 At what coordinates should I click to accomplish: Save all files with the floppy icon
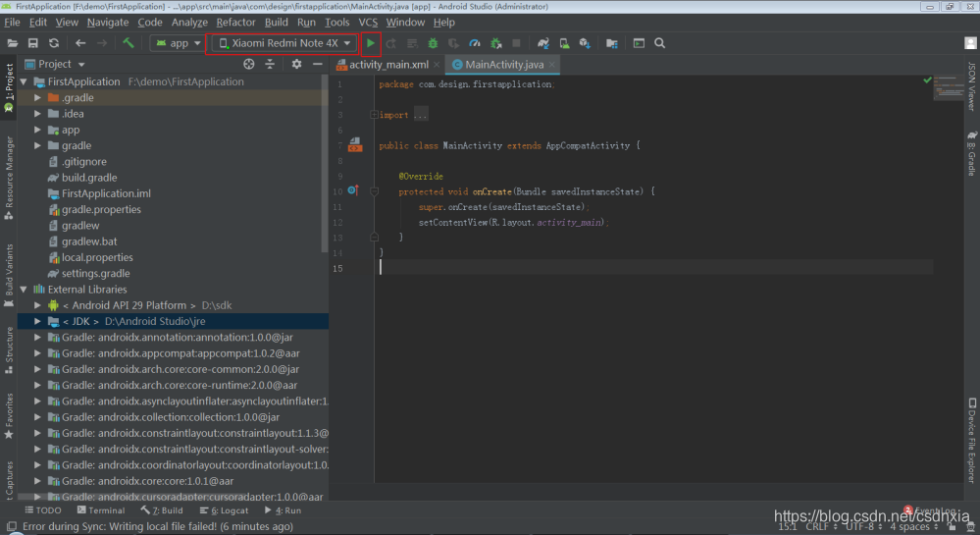[33, 43]
